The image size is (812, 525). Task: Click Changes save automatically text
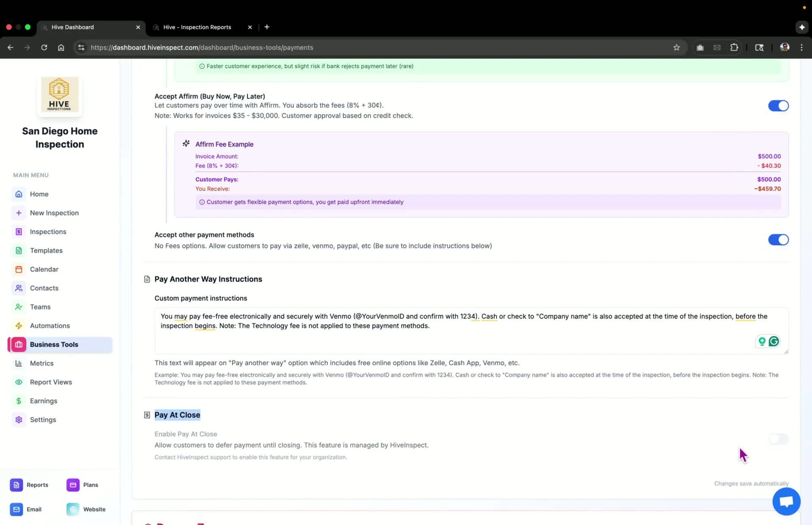click(751, 484)
